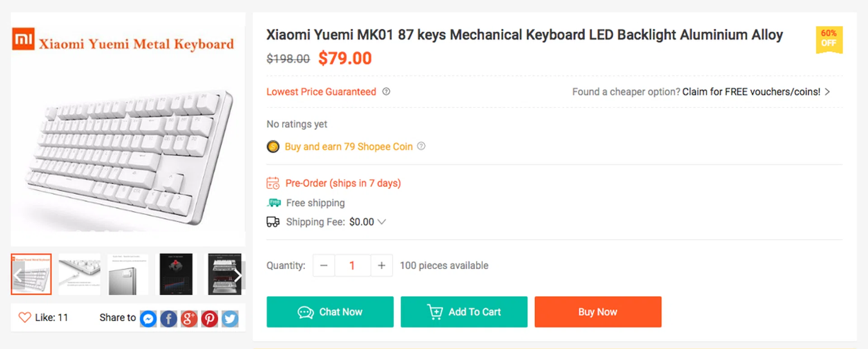Show previous product thumbnails with left arrow
The height and width of the screenshot is (349, 868).
pyautogui.click(x=18, y=275)
